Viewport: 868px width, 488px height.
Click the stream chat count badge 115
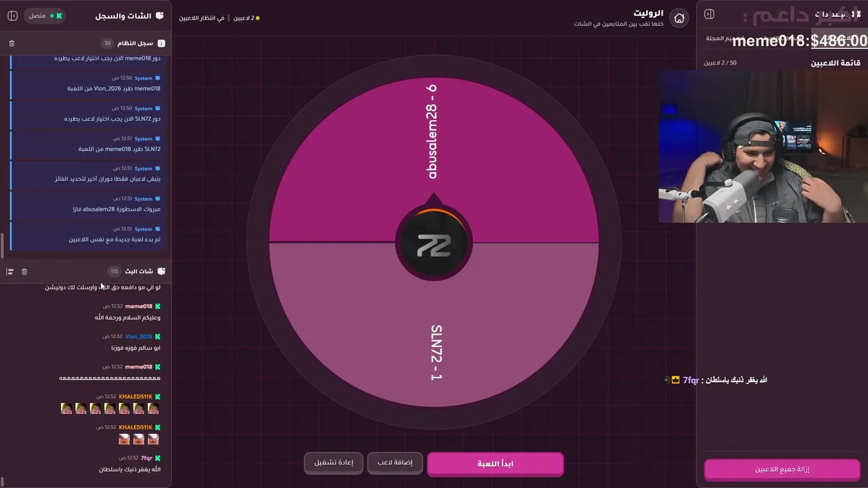point(114,271)
